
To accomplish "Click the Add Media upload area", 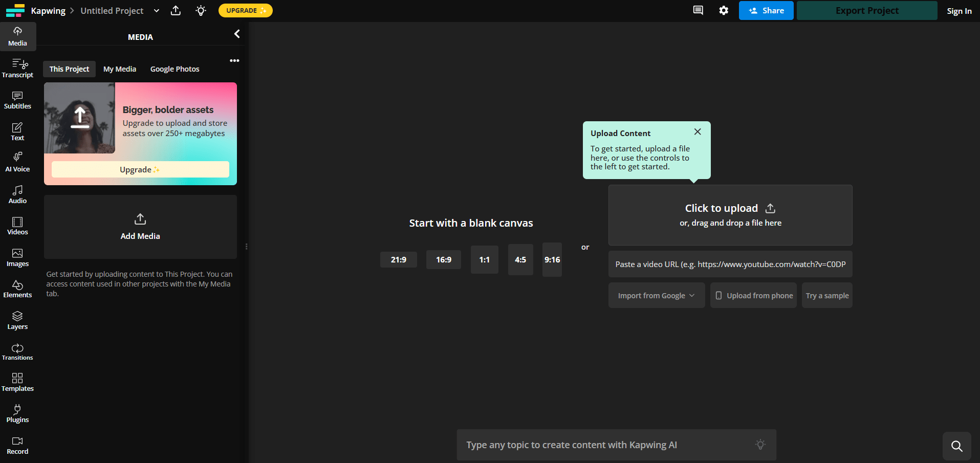I will (140, 227).
